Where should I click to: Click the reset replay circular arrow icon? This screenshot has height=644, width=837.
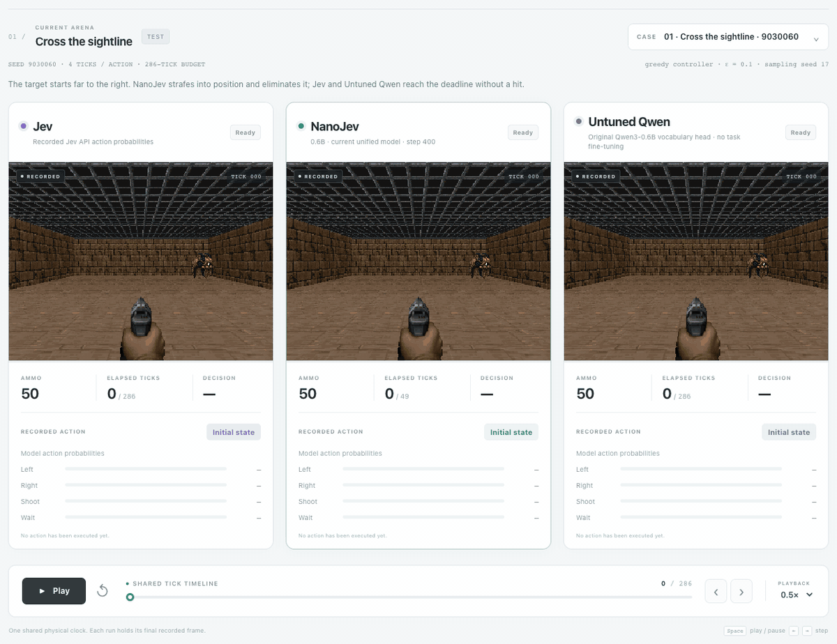103,591
